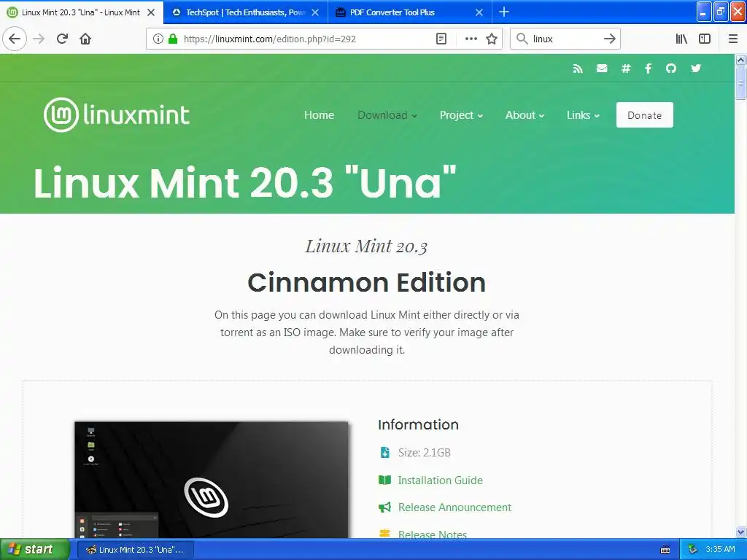Expand the Download menu
The height and width of the screenshot is (560, 747).
click(x=387, y=115)
